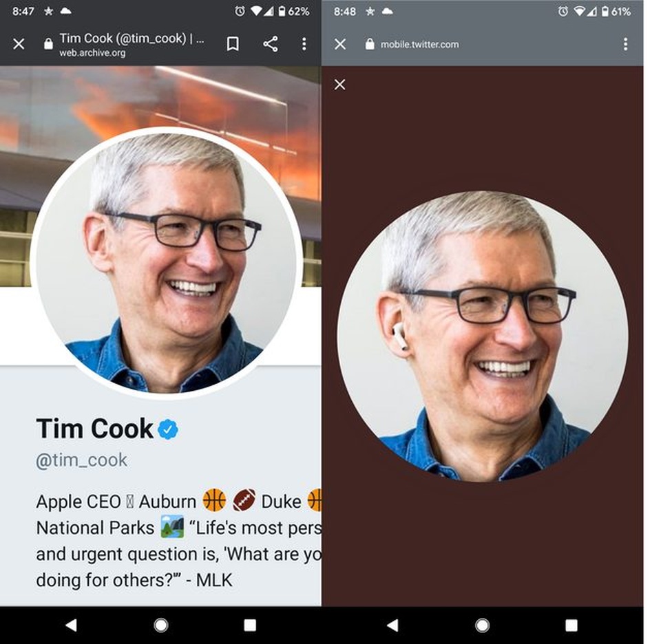This screenshot has width=661, height=644.
Task: Tap the enlarged profile photo with AirPod
Action: [482, 336]
